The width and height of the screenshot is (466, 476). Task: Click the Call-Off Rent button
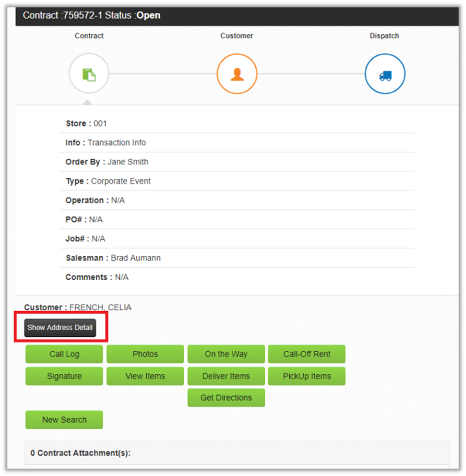coord(307,354)
